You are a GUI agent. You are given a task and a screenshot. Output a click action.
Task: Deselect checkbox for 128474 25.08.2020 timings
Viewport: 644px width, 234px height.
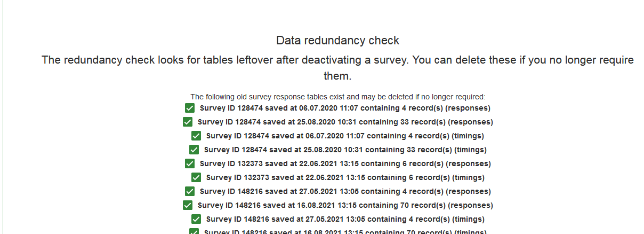pyautogui.click(x=194, y=150)
